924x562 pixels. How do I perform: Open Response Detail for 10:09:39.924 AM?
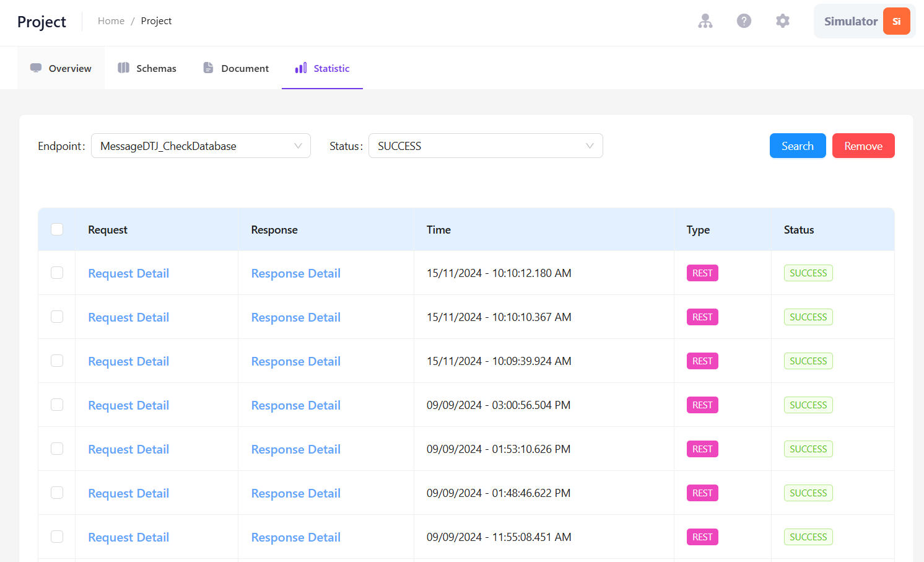pyautogui.click(x=296, y=361)
